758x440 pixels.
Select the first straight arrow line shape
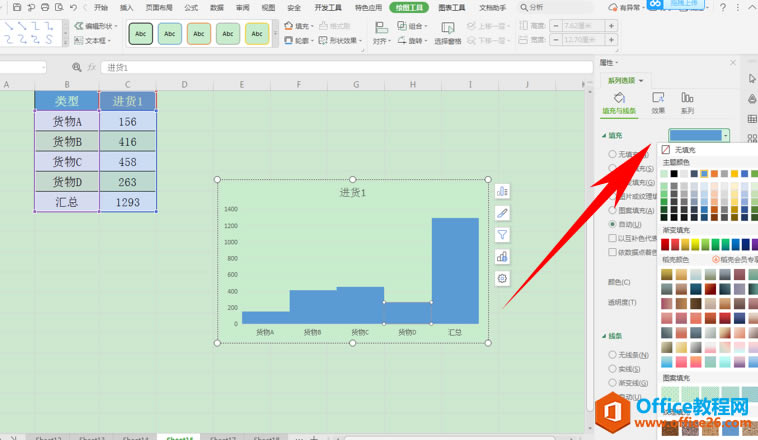coord(9,26)
